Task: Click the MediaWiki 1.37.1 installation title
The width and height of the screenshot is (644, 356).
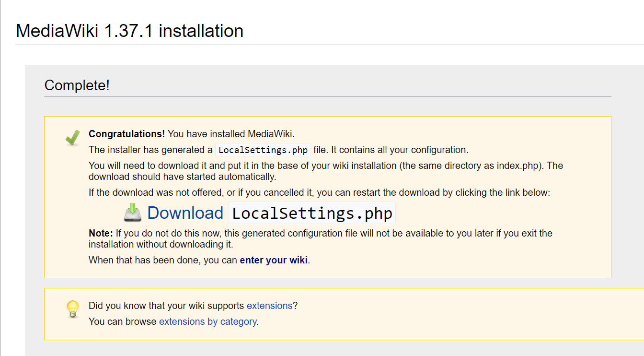Action: [x=129, y=31]
